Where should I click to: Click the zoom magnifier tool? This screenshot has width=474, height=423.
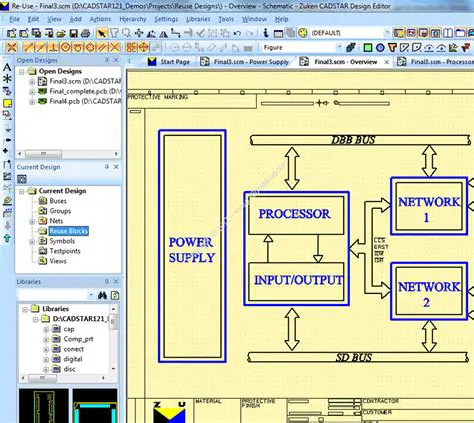click(126, 33)
